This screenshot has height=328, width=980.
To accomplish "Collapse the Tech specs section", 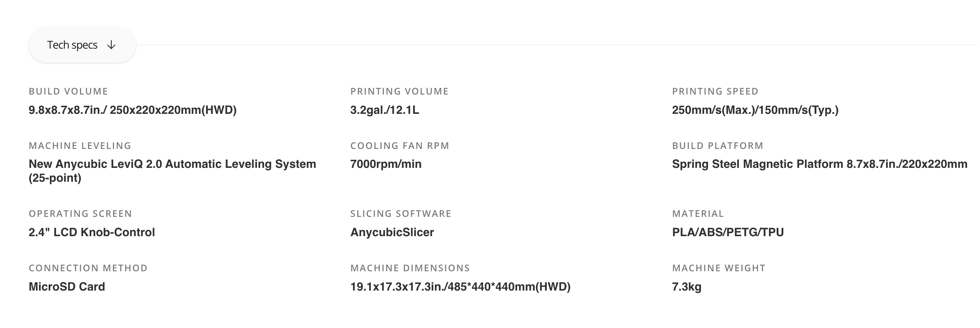I will [x=82, y=45].
